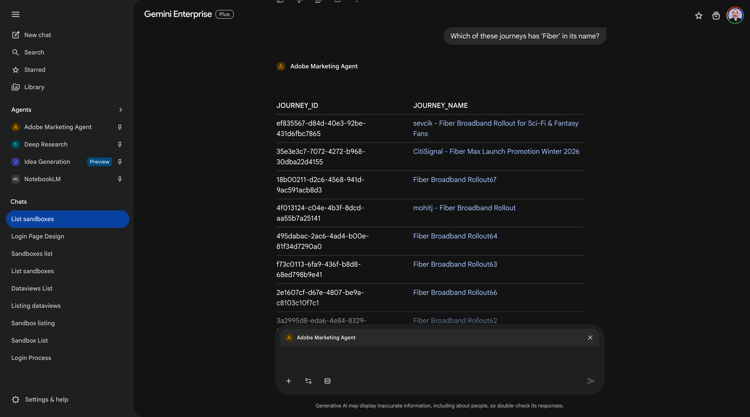Click the send message arrow
Viewport: 750px width, 417px height.
tap(591, 381)
